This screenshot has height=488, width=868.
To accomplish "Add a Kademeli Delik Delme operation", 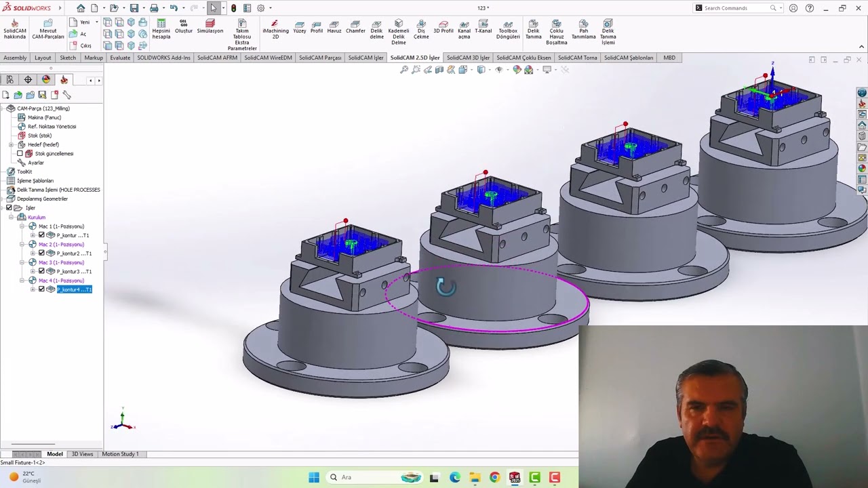I will pyautogui.click(x=399, y=32).
